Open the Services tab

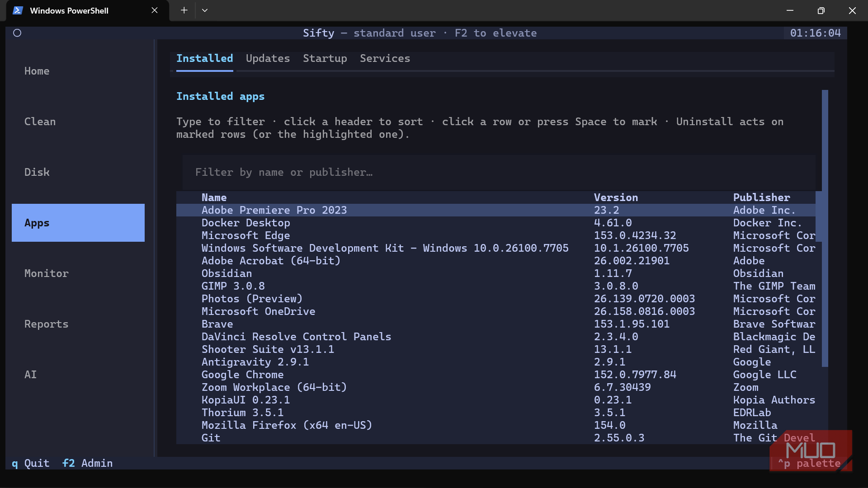pos(385,59)
